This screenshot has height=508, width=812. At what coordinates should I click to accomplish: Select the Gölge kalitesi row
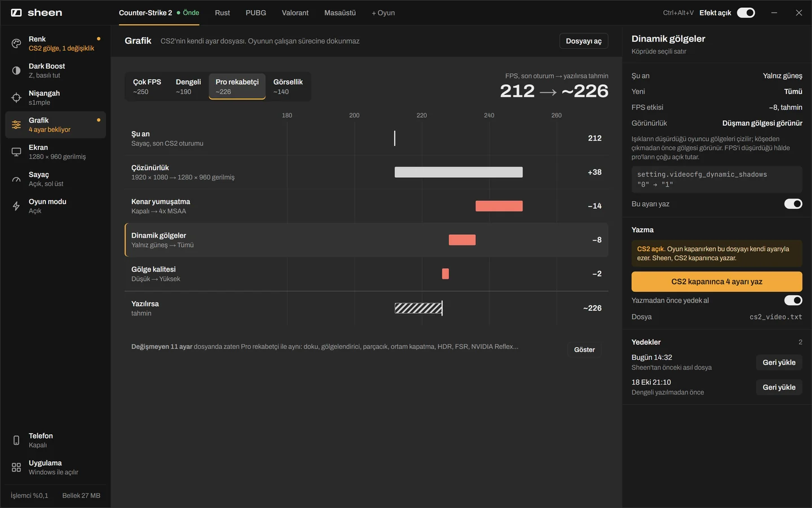[367, 274]
